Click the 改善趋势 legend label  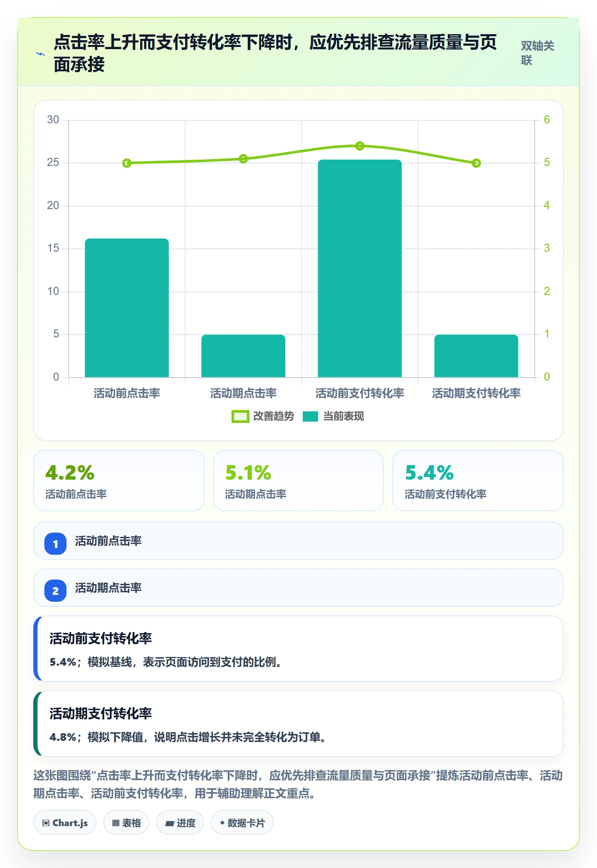273,417
